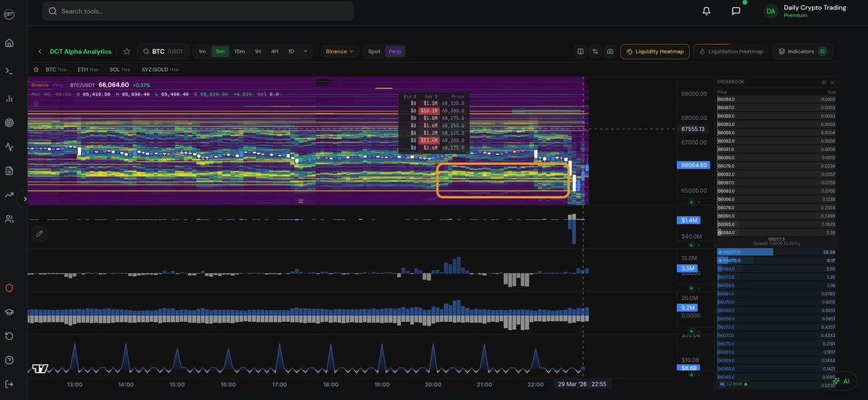
Task: Open the Home icon in left sidebar
Action: pyautogui.click(x=9, y=43)
